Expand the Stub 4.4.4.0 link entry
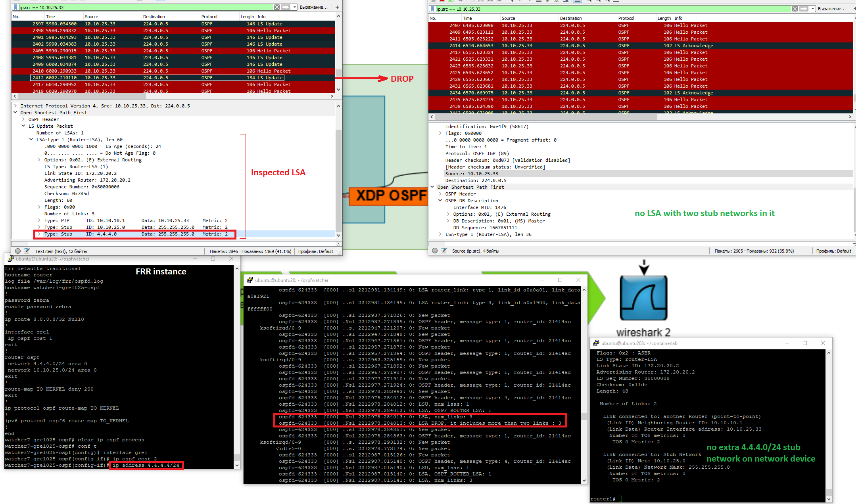 click(39, 234)
